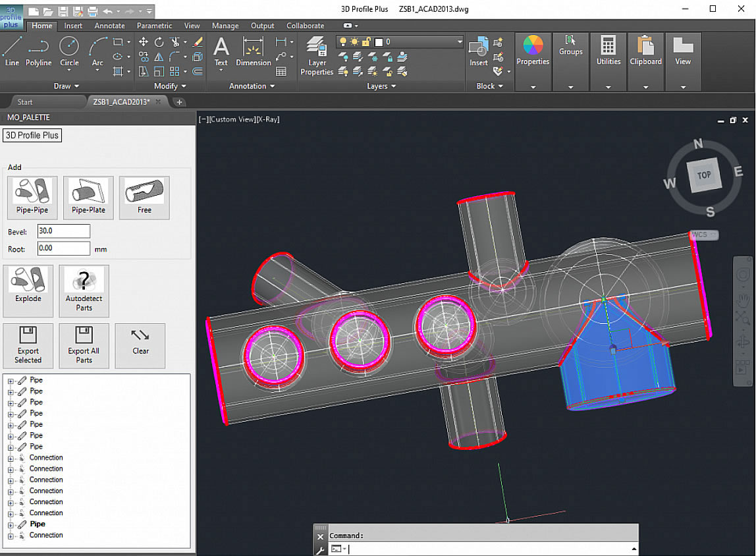Open the Parametric ribbon tab
The width and height of the screenshot is (756, 556).
154,26
